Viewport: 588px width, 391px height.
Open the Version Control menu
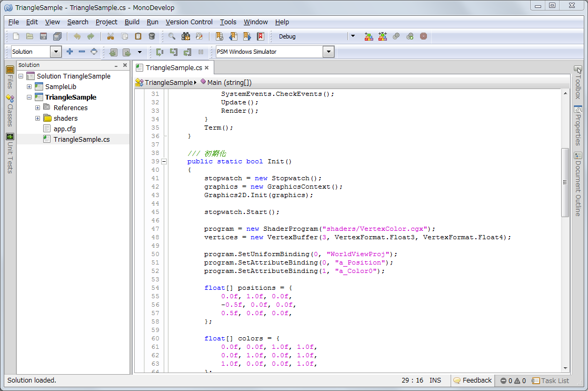coord(189,22)
